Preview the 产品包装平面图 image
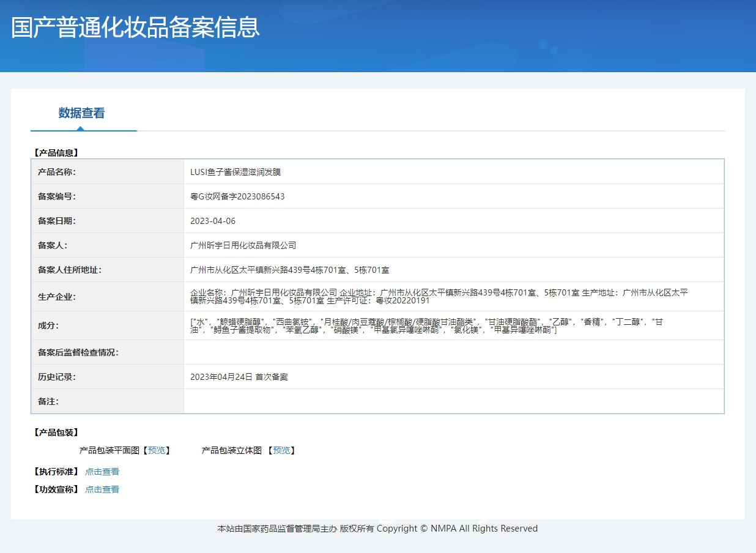756x553 pixels. (157, 450)
